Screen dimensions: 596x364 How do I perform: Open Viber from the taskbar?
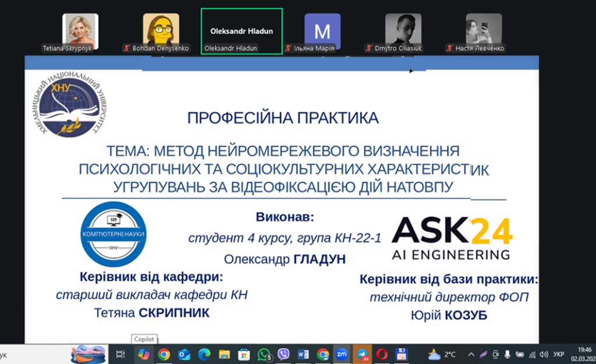coord(283,354)
